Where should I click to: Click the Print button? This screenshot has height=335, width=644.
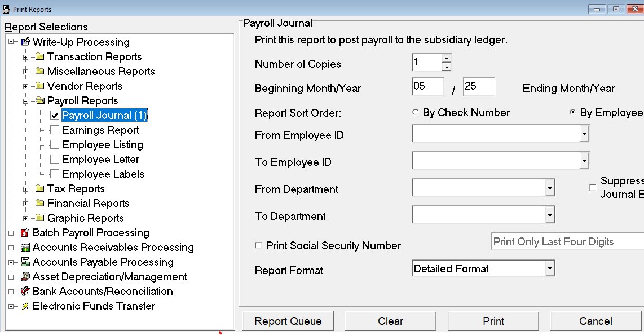pos(493,320)
